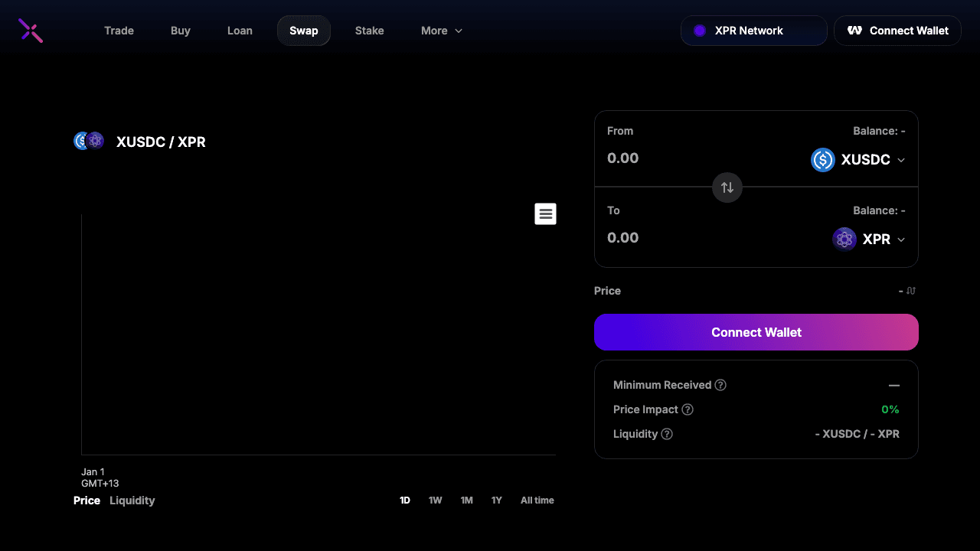
Task: Expand the More navigation menu
Action: (441, 31)
